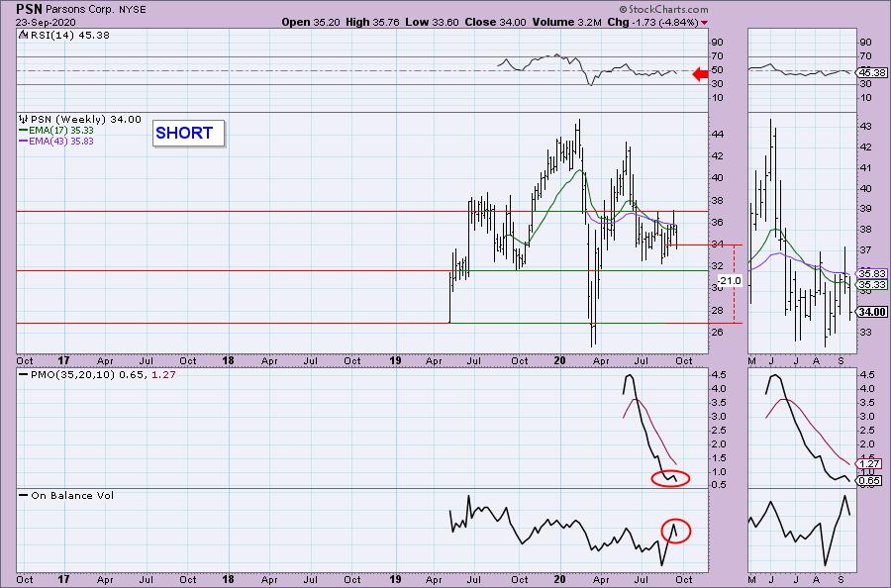Click the bold 34.00 price tag on right

coord(872,312)
